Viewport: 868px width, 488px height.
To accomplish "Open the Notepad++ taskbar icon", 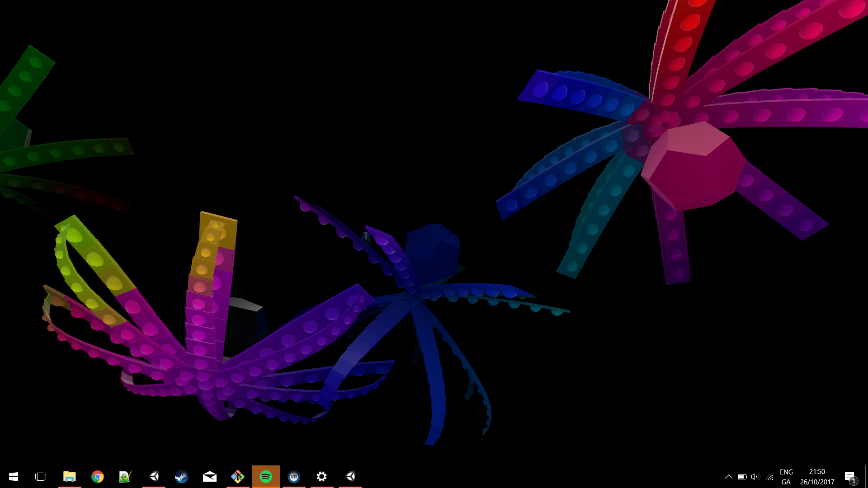I will click(x=125, y=477).
